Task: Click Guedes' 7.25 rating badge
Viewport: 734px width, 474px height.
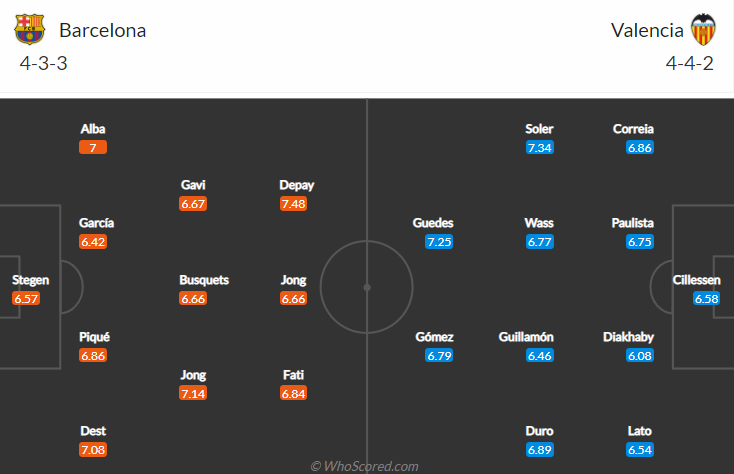Action: [440, 242]
